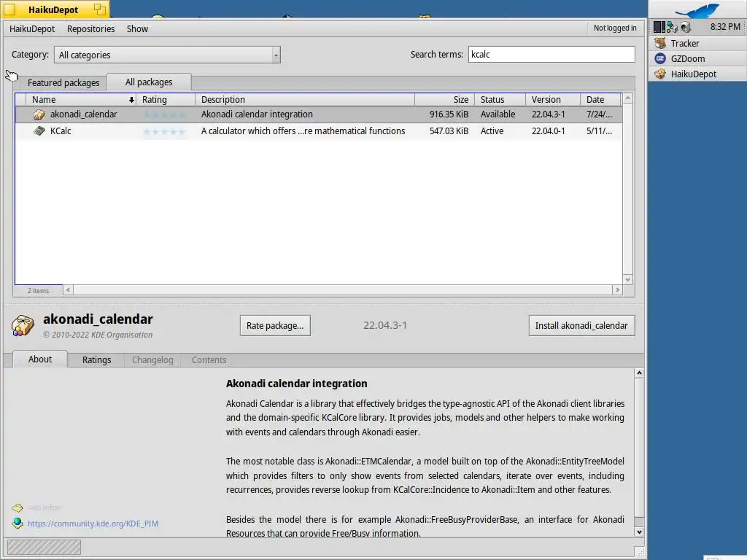Click the volume control tray icon

point(685,27)
